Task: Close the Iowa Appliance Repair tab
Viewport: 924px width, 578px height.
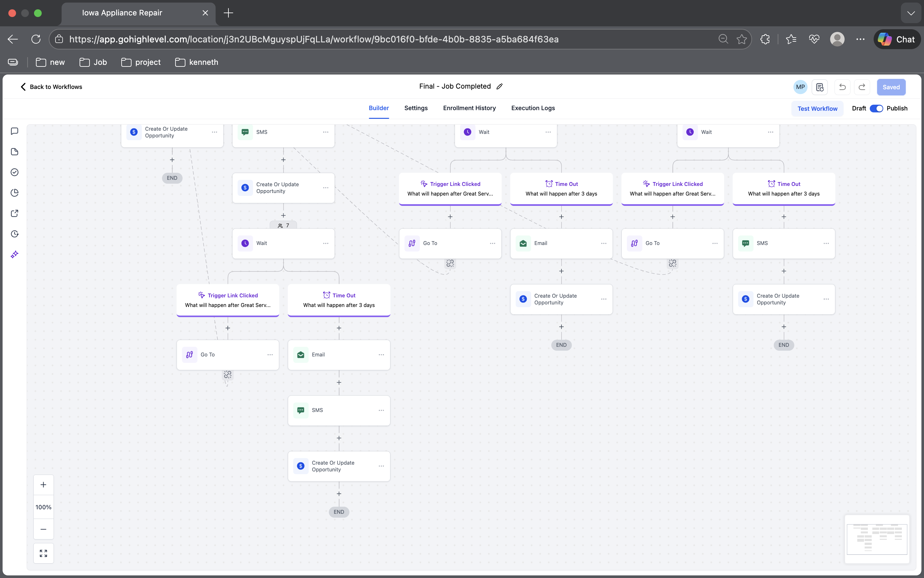Action: [205, 13]
